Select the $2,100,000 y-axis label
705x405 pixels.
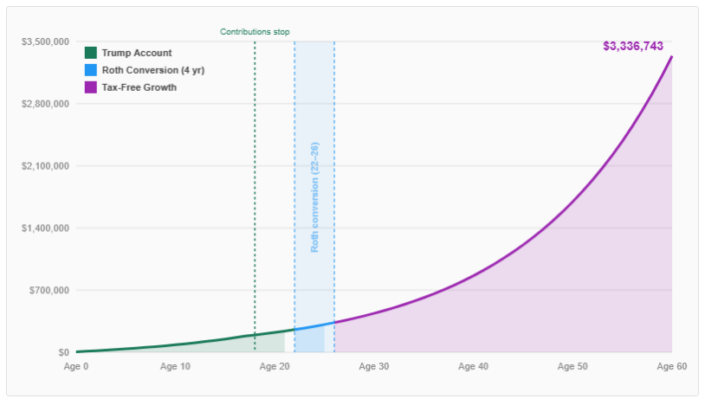click(45, 166)
